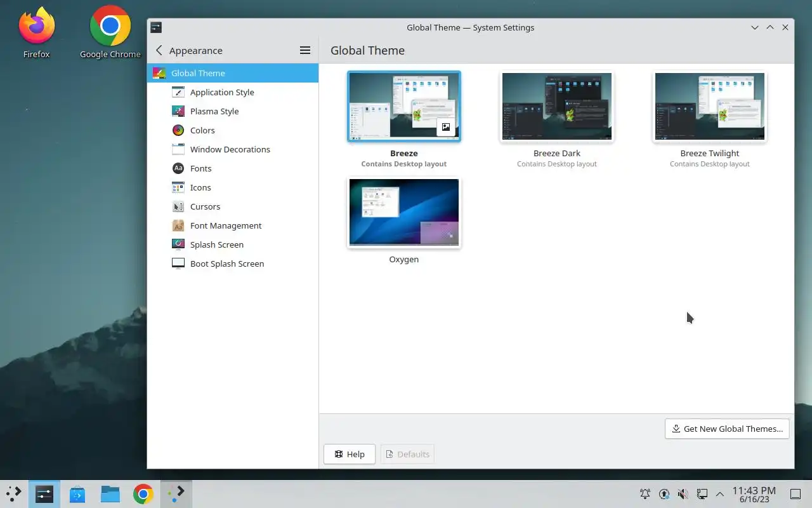Screen dimensions: 812x508
Task: Select the Breeze Twilight theme thumbnail
Action: [710, 107]
